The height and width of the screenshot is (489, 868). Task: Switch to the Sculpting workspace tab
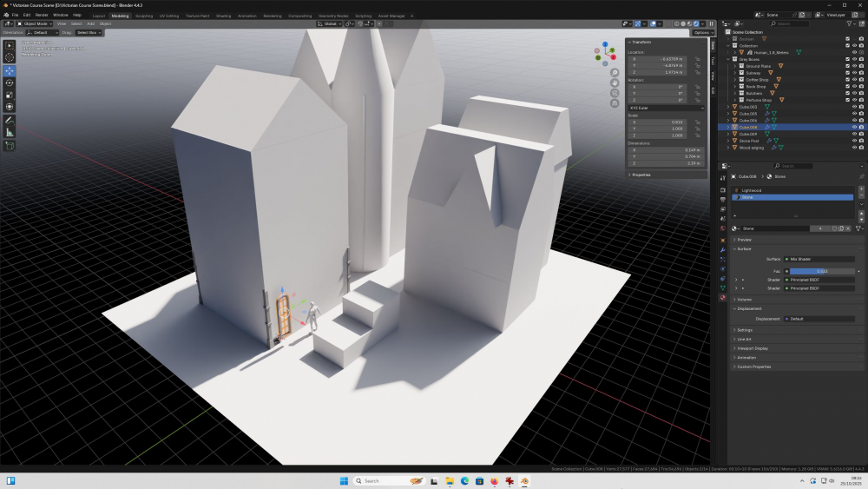point(144,16)
